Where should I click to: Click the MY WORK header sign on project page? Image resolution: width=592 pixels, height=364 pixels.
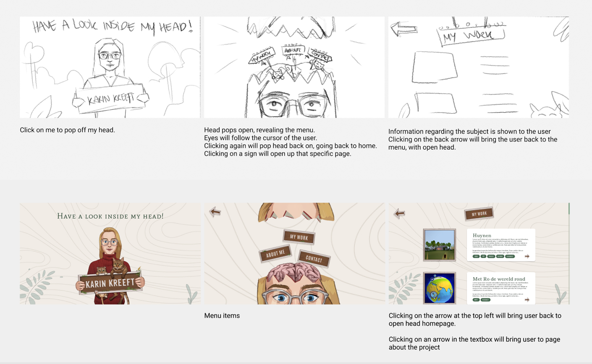(x=479, y=213)
